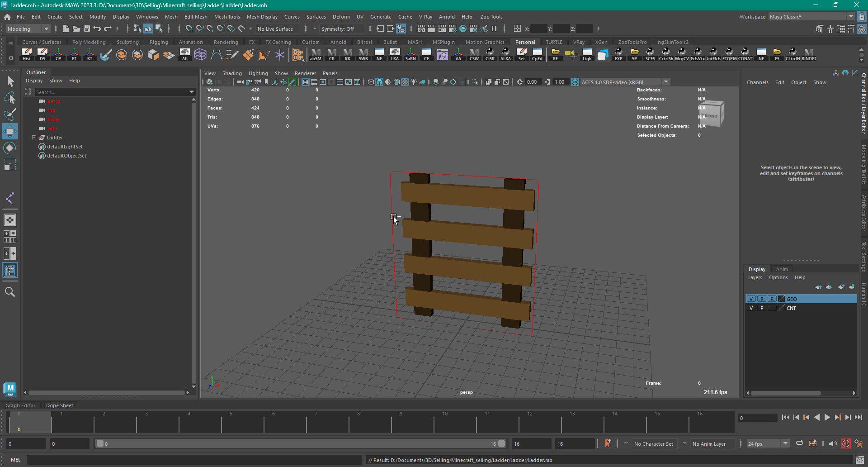Click the Home icon in menu bar

pos(7,17)
